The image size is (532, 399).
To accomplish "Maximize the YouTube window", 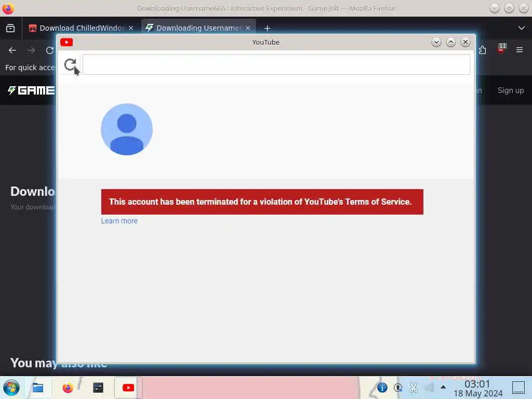I will 451,42.
